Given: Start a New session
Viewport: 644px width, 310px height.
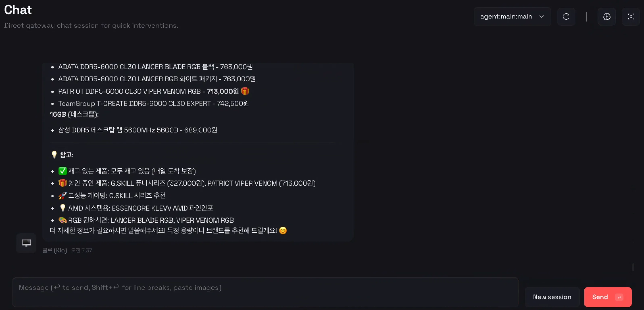Looking at the screenshot, I should pos(552,297).
